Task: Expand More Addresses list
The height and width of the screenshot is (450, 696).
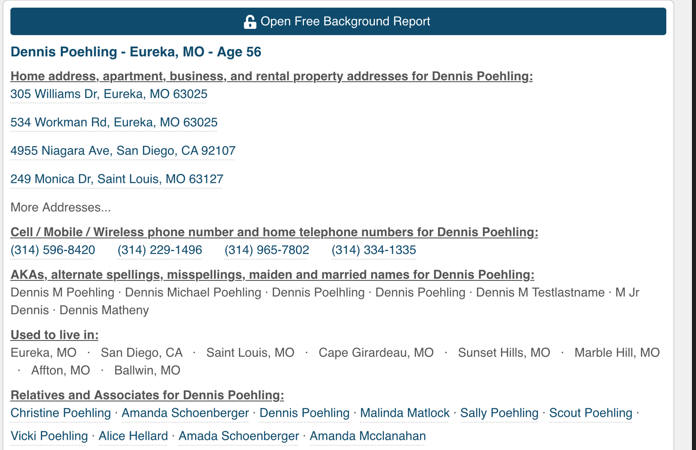Action: coord(61,208)
